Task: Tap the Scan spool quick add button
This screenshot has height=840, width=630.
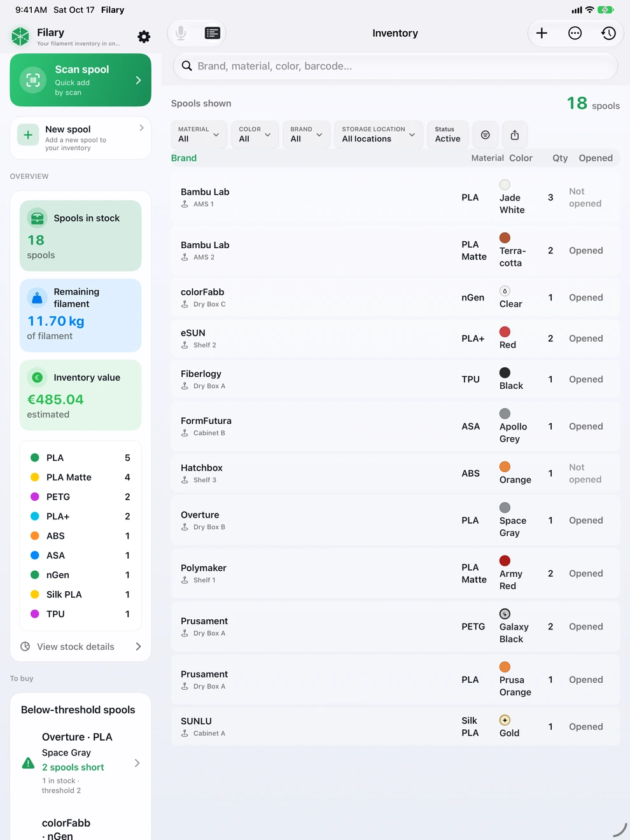Action: click(x=81, y=80)
